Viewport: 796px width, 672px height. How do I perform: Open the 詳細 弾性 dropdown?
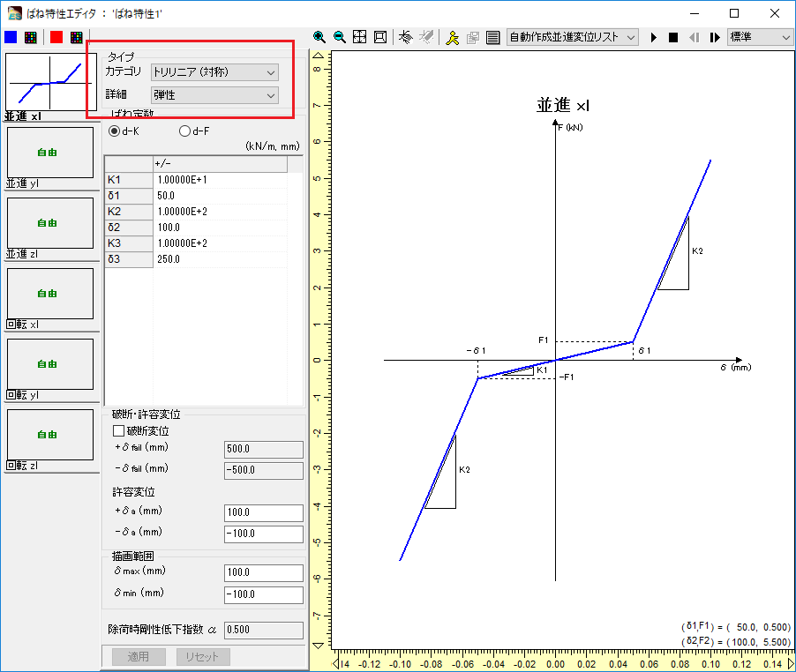pos(214,95)
